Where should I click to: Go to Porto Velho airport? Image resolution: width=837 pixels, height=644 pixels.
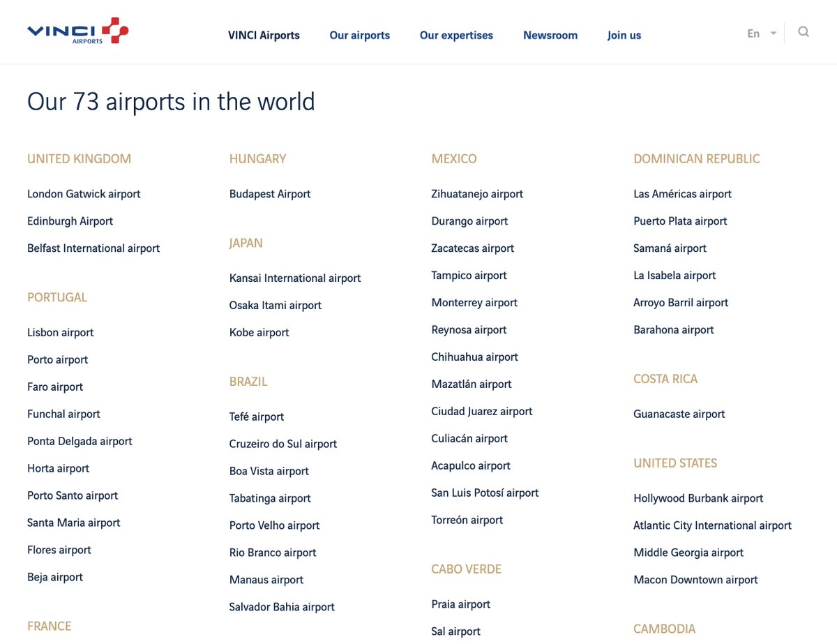(274, 526)
